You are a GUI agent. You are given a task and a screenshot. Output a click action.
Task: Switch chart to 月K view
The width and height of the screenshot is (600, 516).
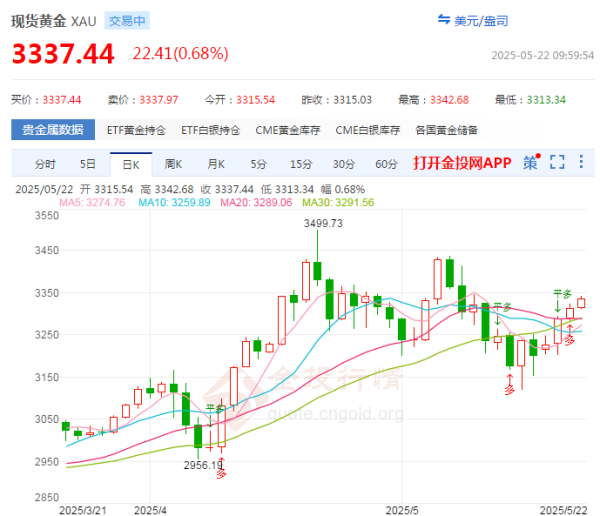[216, 164]
